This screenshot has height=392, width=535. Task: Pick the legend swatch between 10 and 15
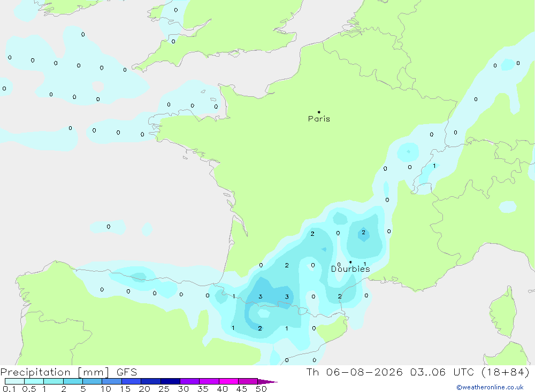click(x=112, y=381)
